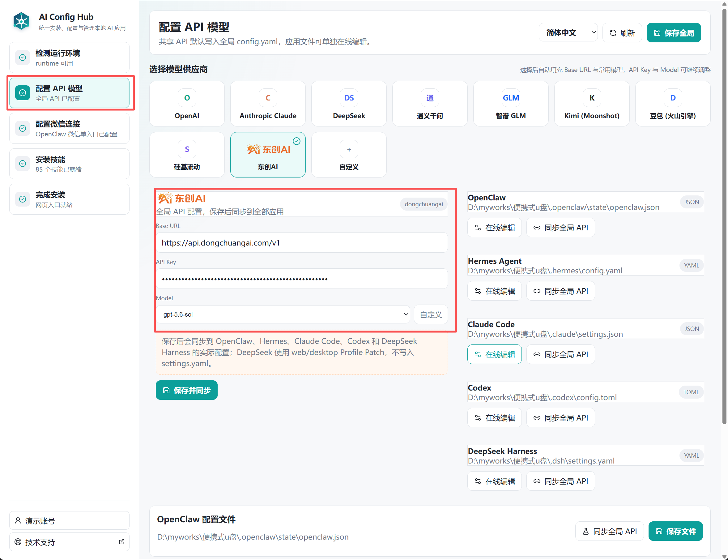Click the OpenAI provider O icon
This screenshot has height=560, width=728.
(187, 98)
